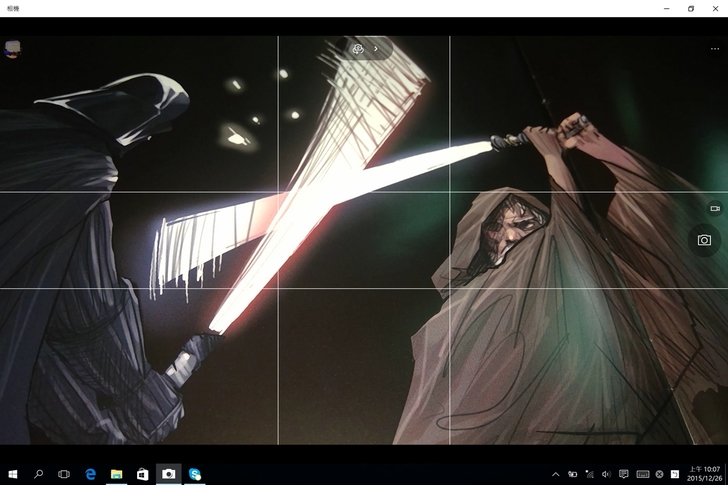The width and height of the screenshot is (728, 485).
Task: Open the network status tray icon
Action: point(589,474)
